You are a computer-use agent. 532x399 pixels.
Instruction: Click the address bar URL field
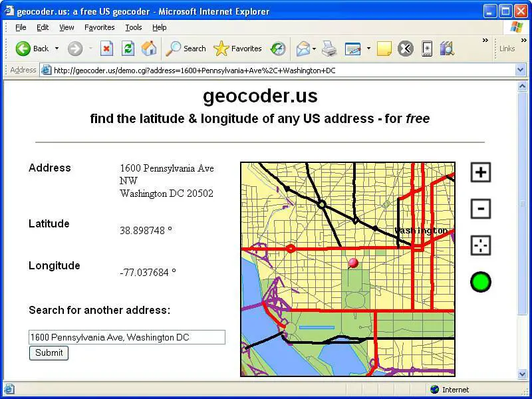click(x=283, y=70)
